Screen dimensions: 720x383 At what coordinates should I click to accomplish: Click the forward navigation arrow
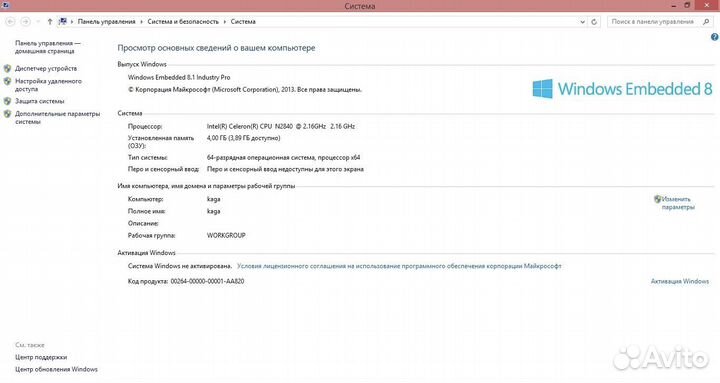tap(26, 22)
